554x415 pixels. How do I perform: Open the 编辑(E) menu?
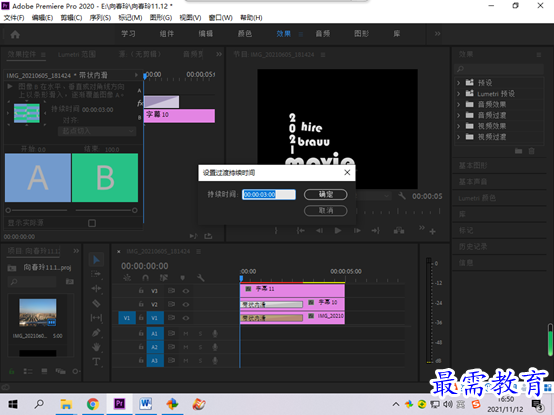pyautogui.click(x=42, y=18)
